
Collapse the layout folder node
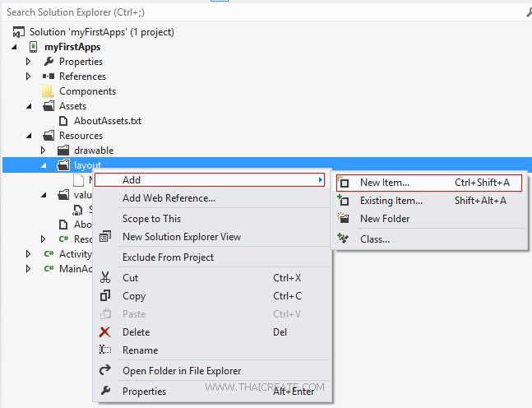click(x=44, y=165)
